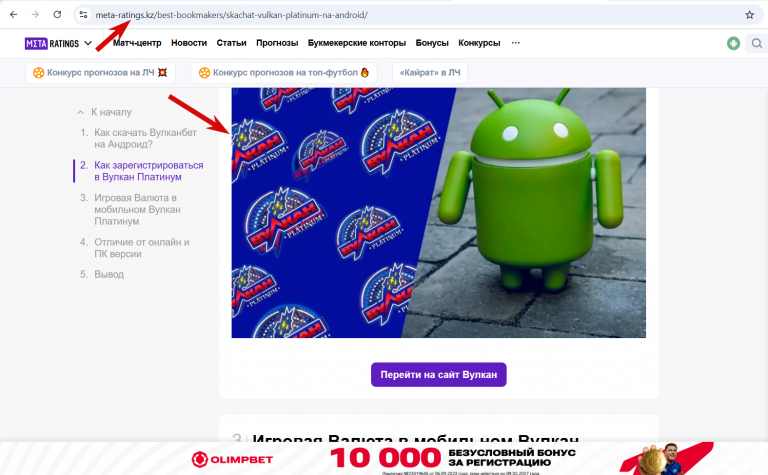Click the Olimpbet logo in bottom banner
The width and height of the screenshot is (768, 475).
pyautogui.click(x=232, y=460)
